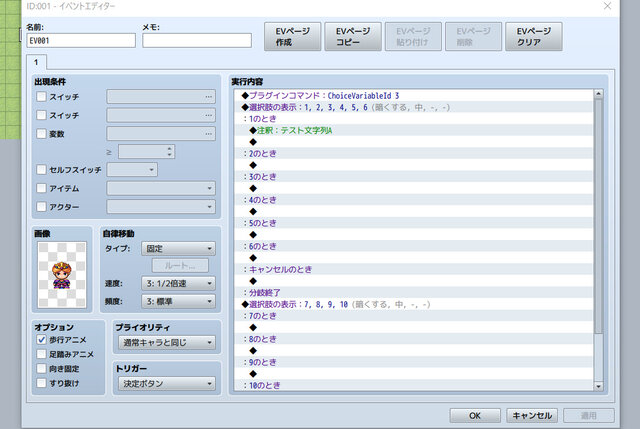Select the 10のとき branch line
The image size is (640, 429).
pos(414,385)
